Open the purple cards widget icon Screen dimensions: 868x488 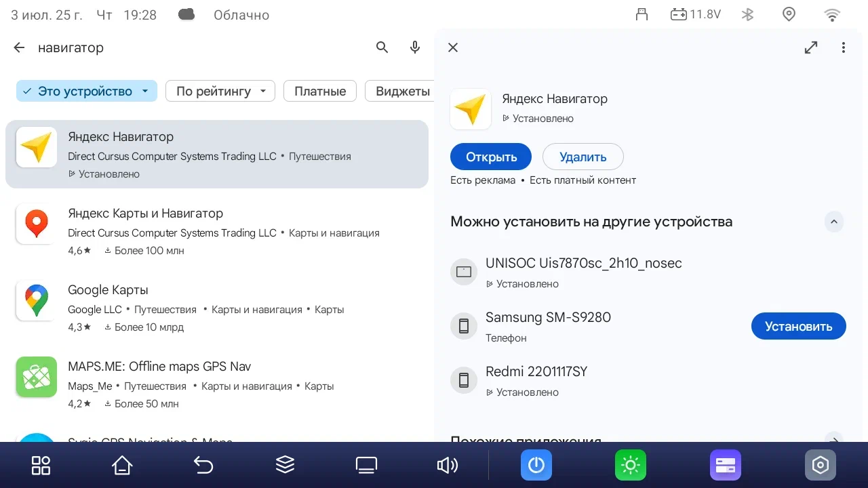click(x=726, y=465)
